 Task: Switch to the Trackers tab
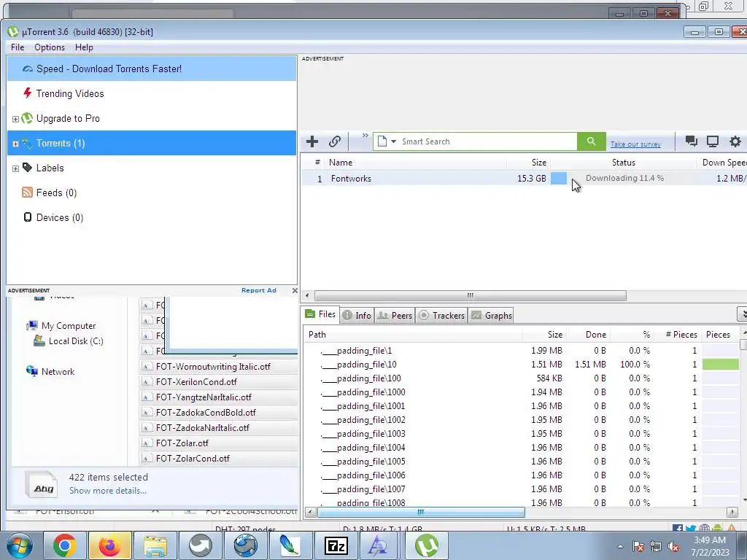(x=441, y=315)
